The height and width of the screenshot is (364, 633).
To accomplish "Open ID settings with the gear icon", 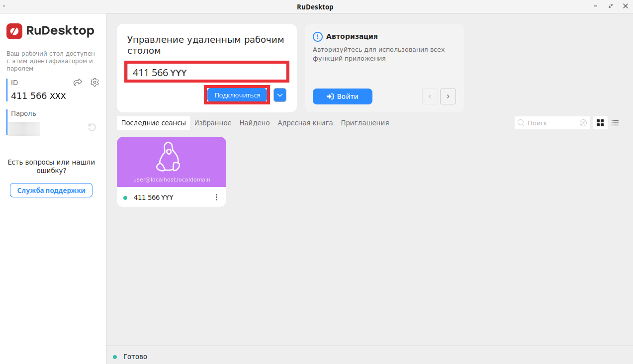I will point(95,83).
